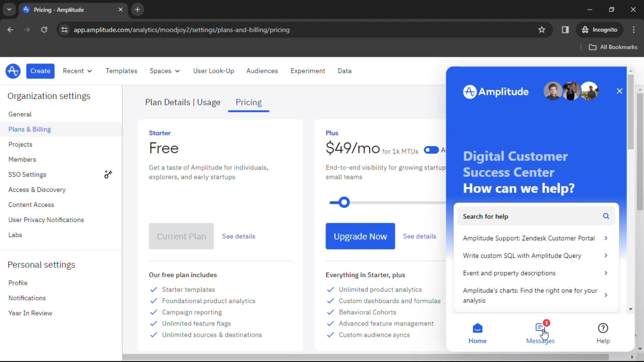Expand the Recent dropdown menu

[77, 71]
